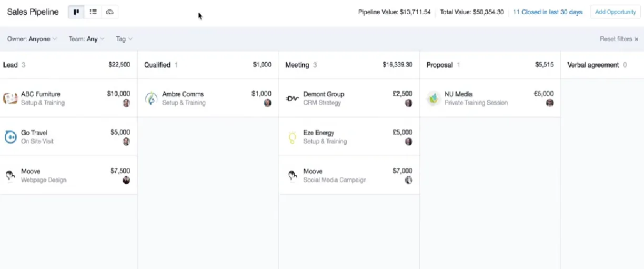The height and width of the screenshot is (269, 644).
Task: Click the NU Media logo icon
Action: tap(434, 98)
